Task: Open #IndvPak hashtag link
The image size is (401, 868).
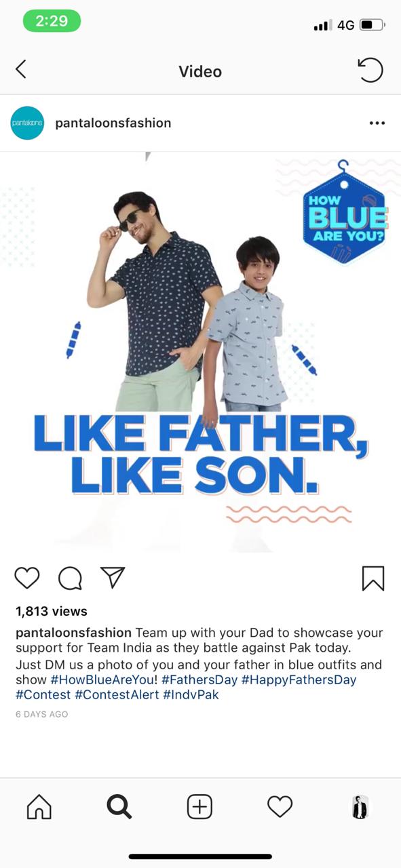Action: click(x=191, y=695)
